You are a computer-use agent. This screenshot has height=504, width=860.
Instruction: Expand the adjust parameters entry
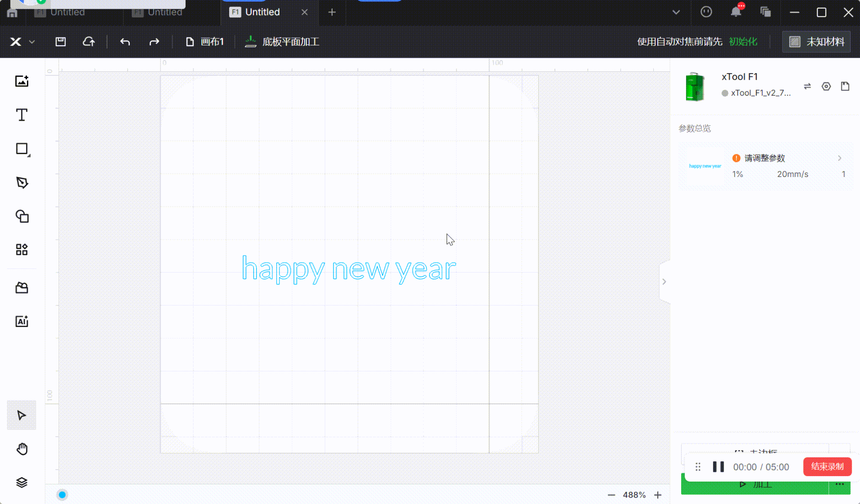point(839,158)
